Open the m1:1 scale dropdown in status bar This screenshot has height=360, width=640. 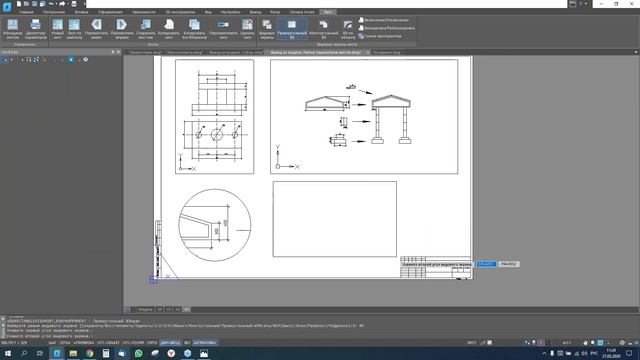point(567,343)
